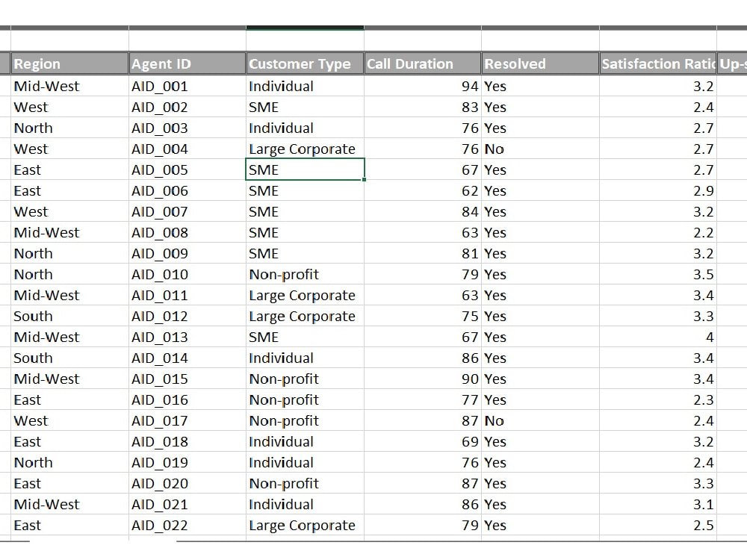Image resolution: width=747 pixels, height=560 pixels.
Task: Click cell AID_008
Action: (187, 233)
